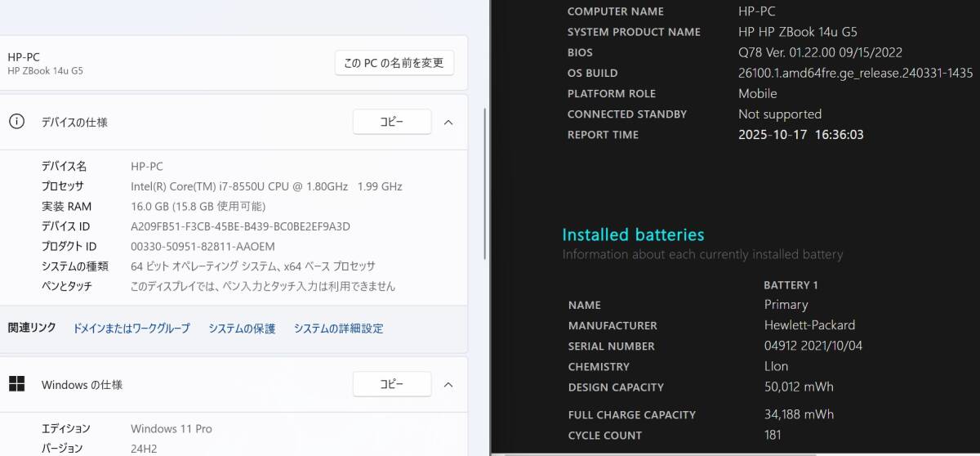Select the HP ZBook 14u G5 model text
This screenshot has width=980, height=456.
(x=45, y=71)
